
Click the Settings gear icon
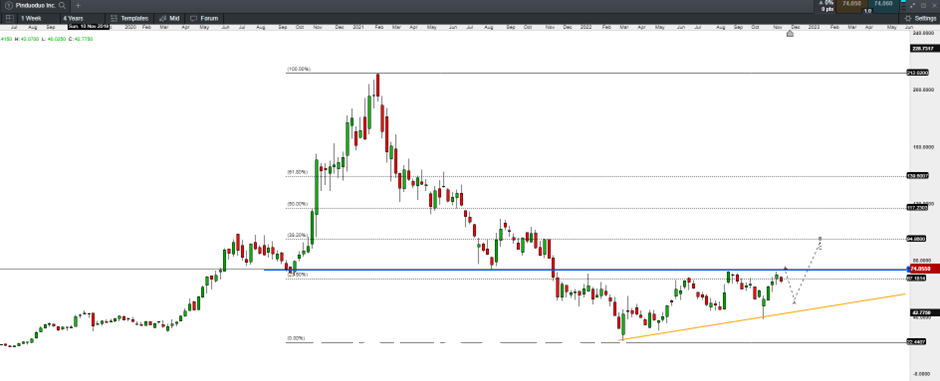tap(908, 19)
